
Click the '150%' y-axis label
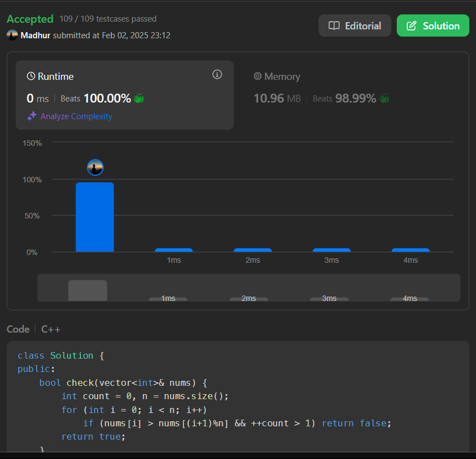(32, 143)
